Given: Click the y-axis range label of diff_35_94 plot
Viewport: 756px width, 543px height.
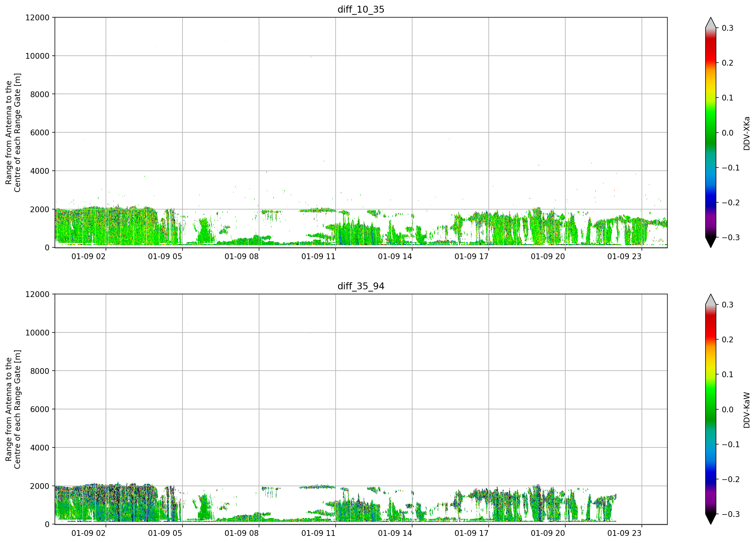Looking at the screenshot, I should click(13, 409).
